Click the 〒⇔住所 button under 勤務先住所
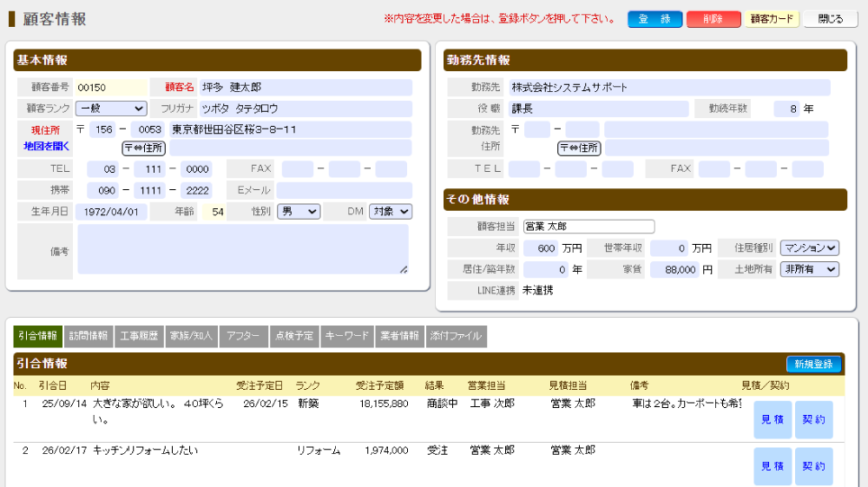Screen dimensions: 868x487 click(579, 148)
